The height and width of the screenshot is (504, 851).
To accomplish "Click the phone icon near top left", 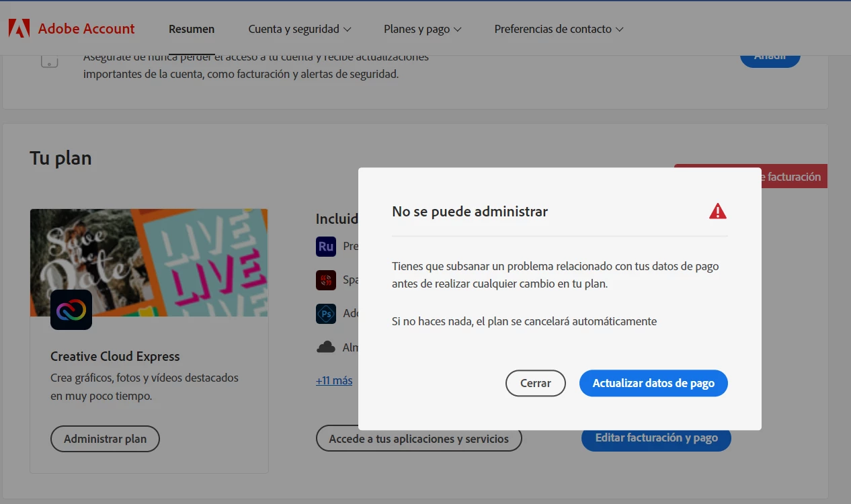I will pyautogui.click(x=50, y=61).
